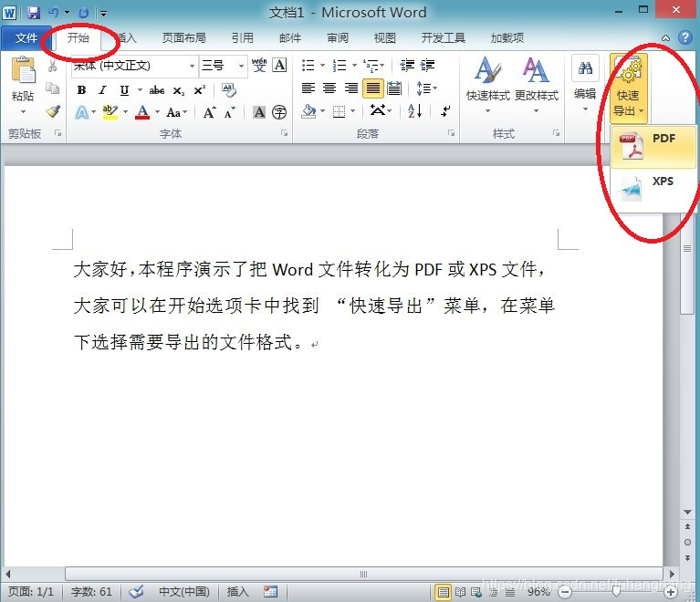
Task: Shrink the font size
Action: coord(230,112)
